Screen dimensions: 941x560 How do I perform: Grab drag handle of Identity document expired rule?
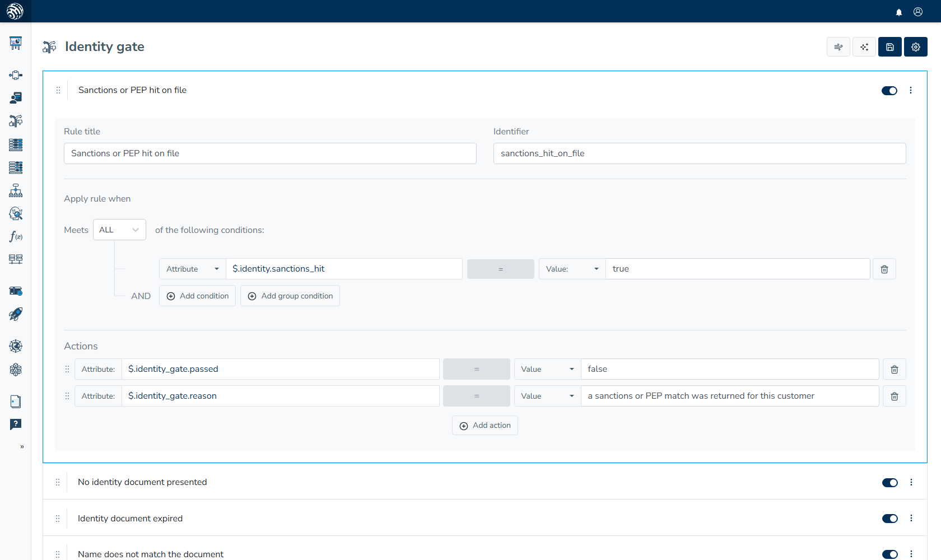click(x=58, y=519)
